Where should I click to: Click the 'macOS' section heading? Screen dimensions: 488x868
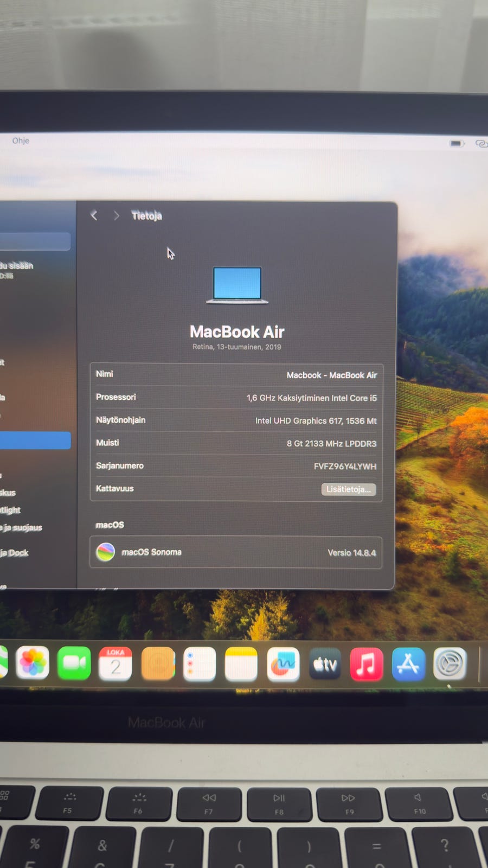110,525
